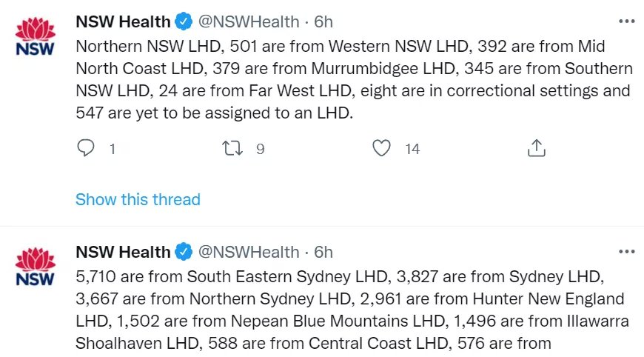Click @NSWHealth handle on first tweet
The height and width of the screenshot is (357, 644).
(249, 21)
